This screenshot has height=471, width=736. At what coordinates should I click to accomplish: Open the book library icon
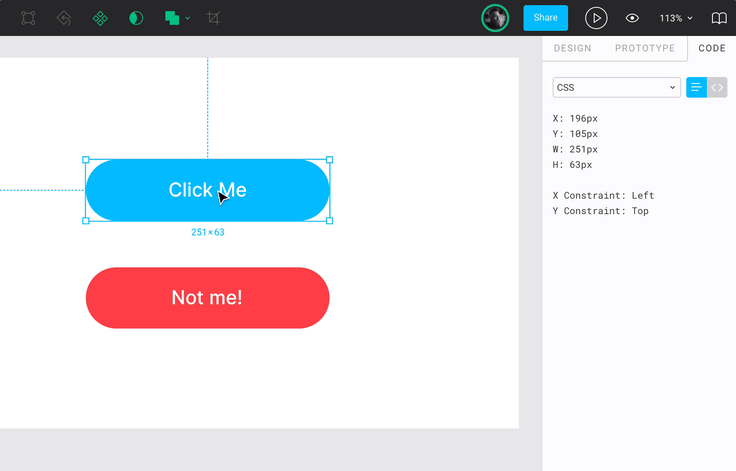point(719,18)
